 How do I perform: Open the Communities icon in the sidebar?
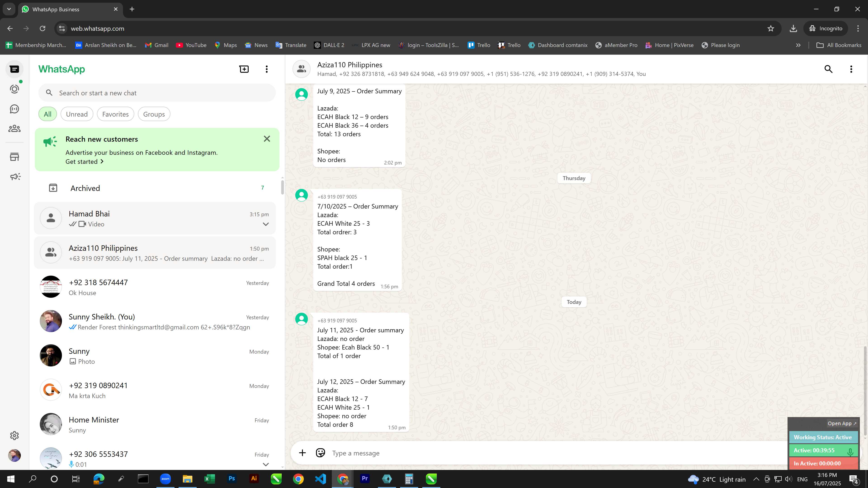click(x=14, y=129)
